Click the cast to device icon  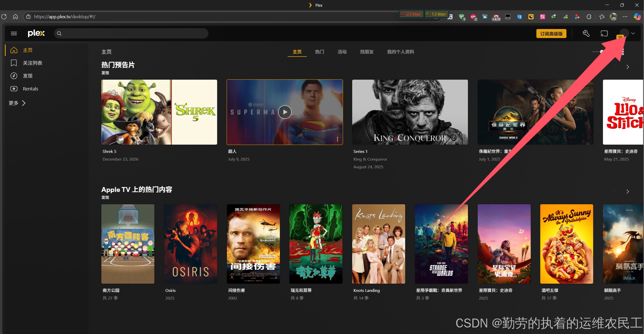604,33
